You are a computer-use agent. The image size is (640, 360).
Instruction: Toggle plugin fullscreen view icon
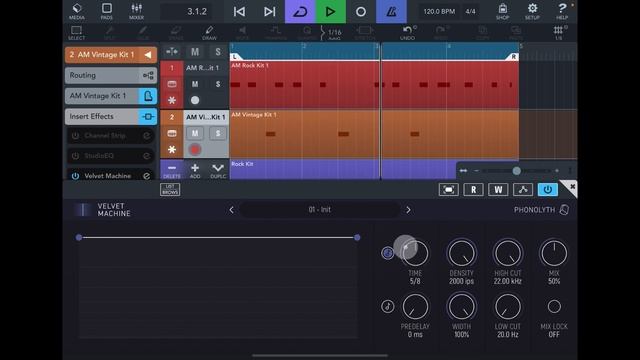click(449, 189)
